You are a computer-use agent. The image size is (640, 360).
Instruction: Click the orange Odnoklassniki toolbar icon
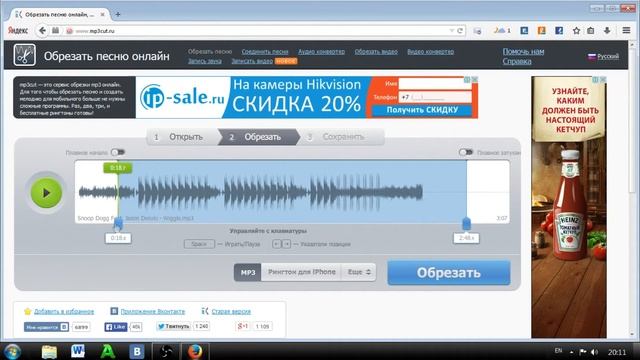tap(542, 31)
